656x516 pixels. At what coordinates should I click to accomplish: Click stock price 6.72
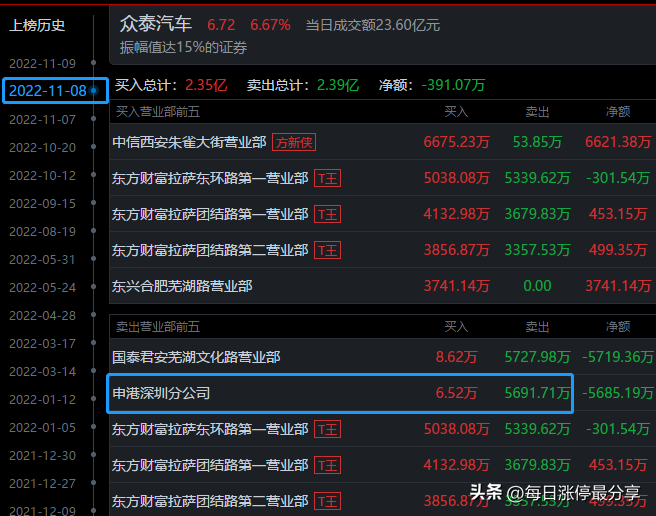(x=221, y=25)
